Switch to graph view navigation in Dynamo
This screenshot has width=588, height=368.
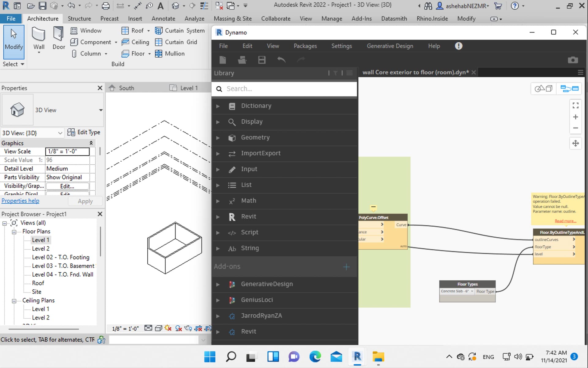pos(569,89)
